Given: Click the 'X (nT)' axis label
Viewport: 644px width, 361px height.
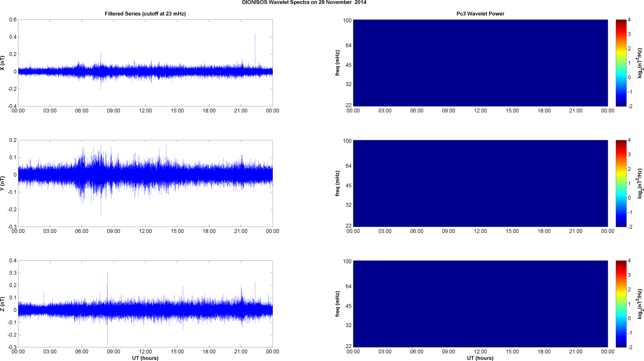Looking at the screenshot, I should (x=3, y=63).
